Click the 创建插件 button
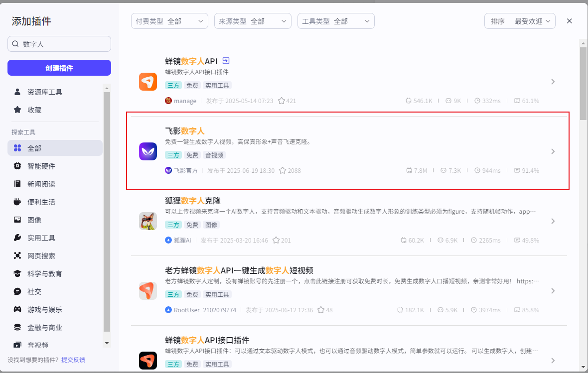 (x=59, y=68)
